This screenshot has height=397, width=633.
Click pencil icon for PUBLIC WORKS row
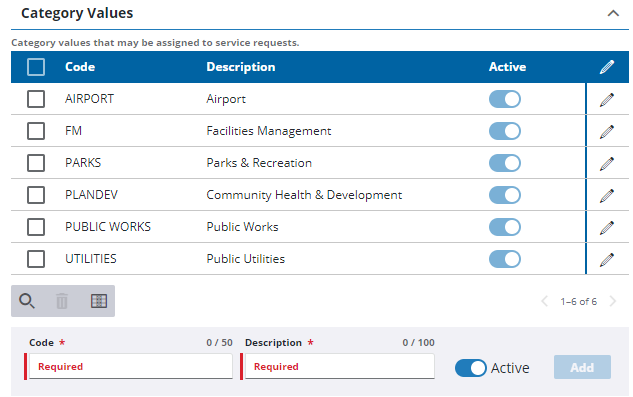607,227
